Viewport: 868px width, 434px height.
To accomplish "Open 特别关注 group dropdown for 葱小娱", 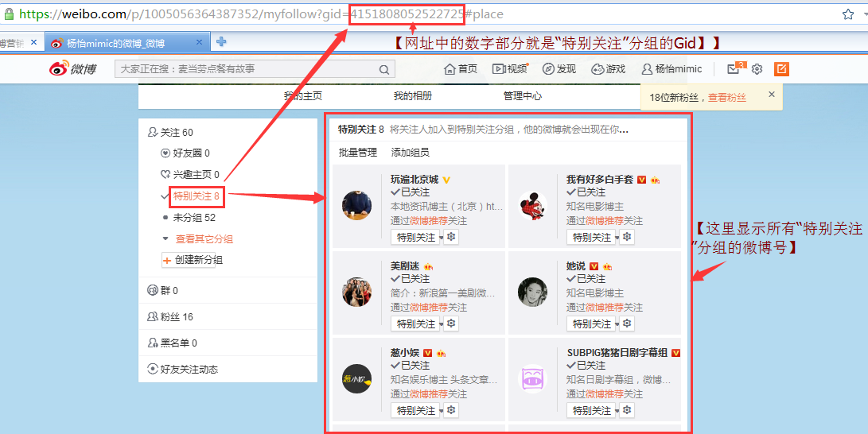I will pyautogui.click(x=417, y=411).
